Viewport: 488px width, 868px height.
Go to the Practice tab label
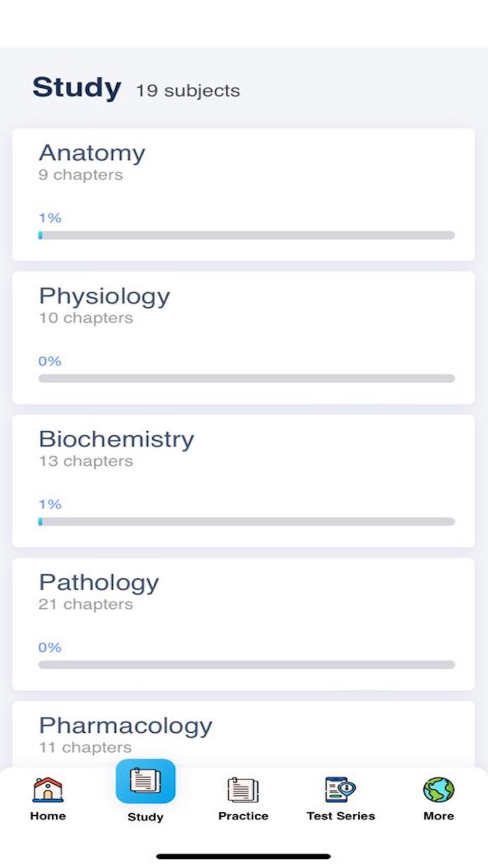[x=243, y=816]
